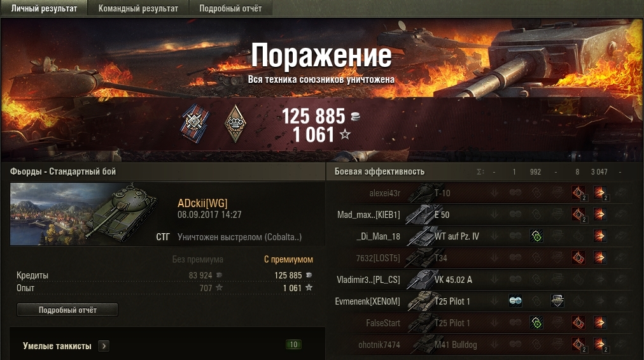The width and height of the screenshot is (644, 360).
Task: Click the green detection icon for _Di_Man_18
Action: point(536,236)
